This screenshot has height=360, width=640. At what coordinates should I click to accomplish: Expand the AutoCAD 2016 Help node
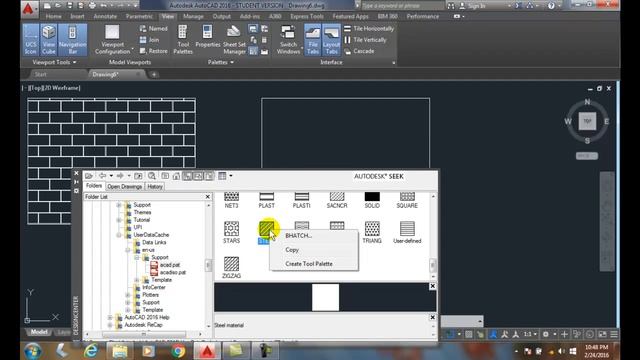(110, 317)
